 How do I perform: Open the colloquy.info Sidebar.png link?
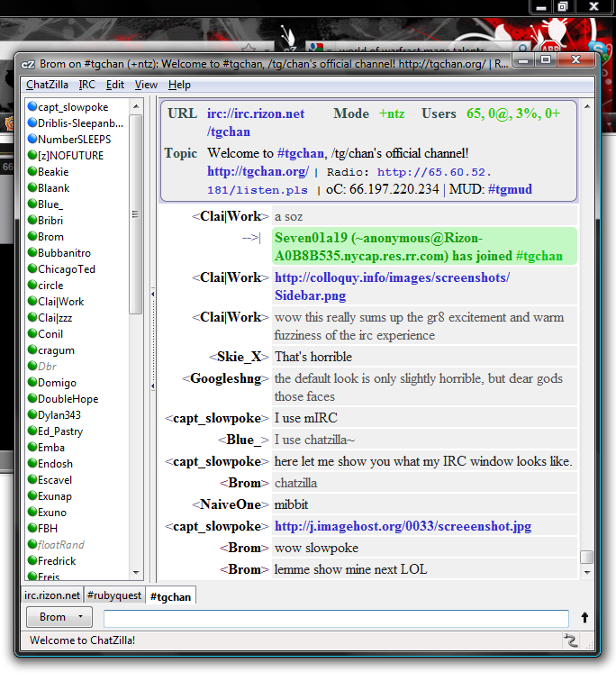coord(392,286)
